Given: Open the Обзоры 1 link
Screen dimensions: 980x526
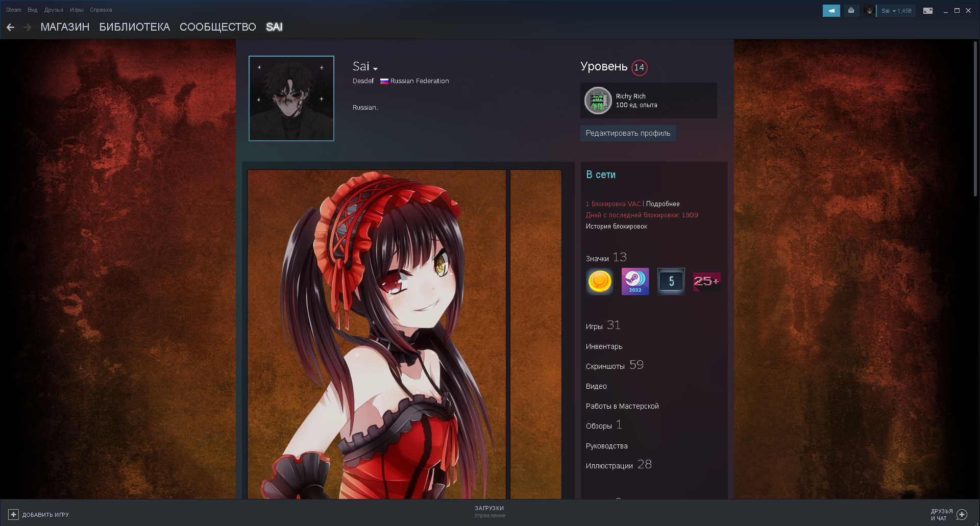Looking at the screenshot, I should click(x=604, y=425).
